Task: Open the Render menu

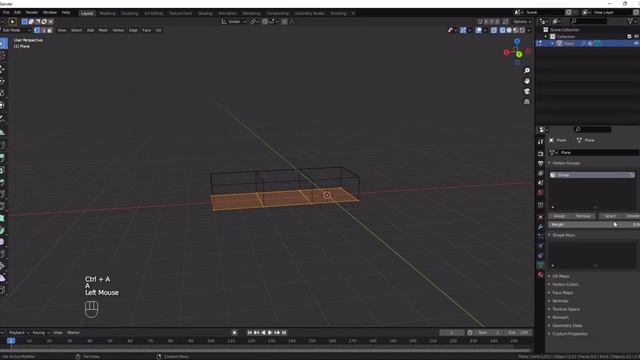Action: (32, 13)
